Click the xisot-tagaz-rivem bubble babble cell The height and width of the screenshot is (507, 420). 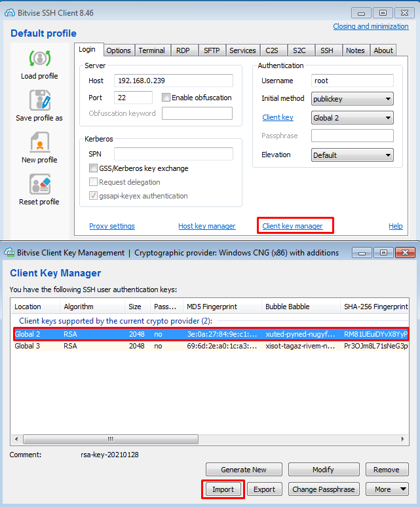300,346
